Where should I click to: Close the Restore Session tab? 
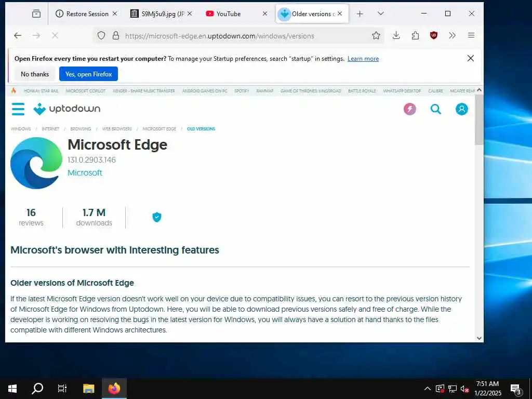coord(115,14)
